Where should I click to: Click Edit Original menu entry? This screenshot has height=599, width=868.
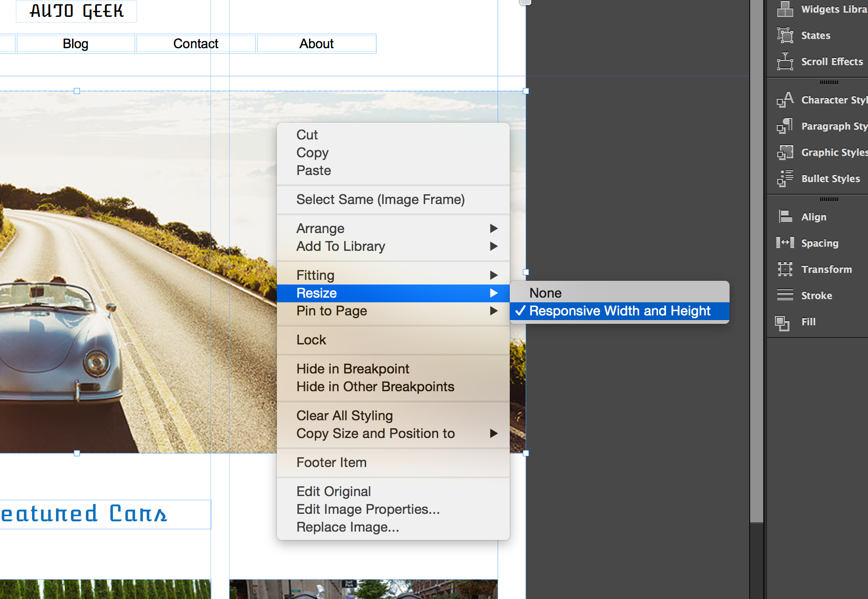pyautogui.click(x=393, y=491)
